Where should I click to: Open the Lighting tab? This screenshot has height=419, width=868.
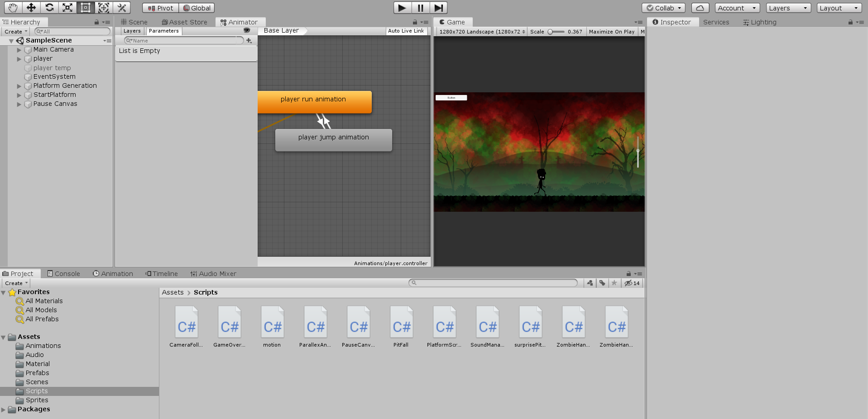(759, 22)
